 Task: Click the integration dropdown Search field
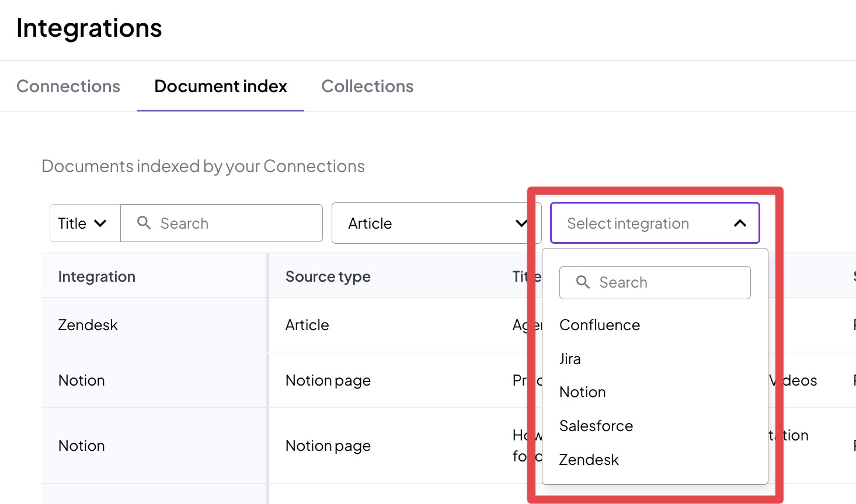click(x=655, y=283)
